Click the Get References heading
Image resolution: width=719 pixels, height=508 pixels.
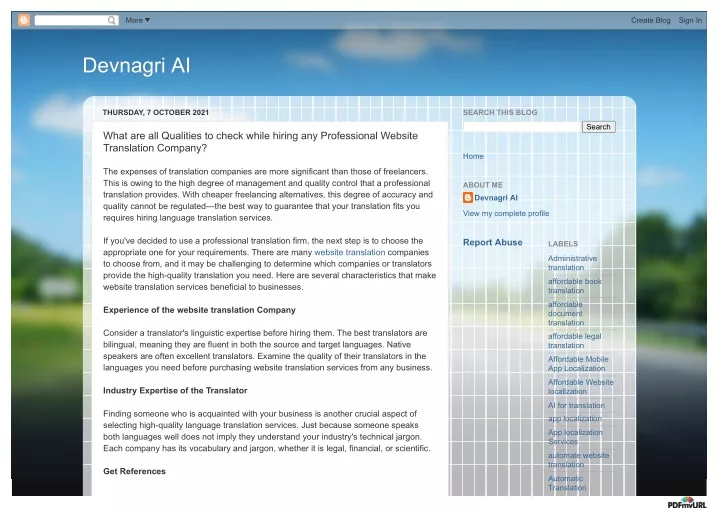click(x=134, y=471)
